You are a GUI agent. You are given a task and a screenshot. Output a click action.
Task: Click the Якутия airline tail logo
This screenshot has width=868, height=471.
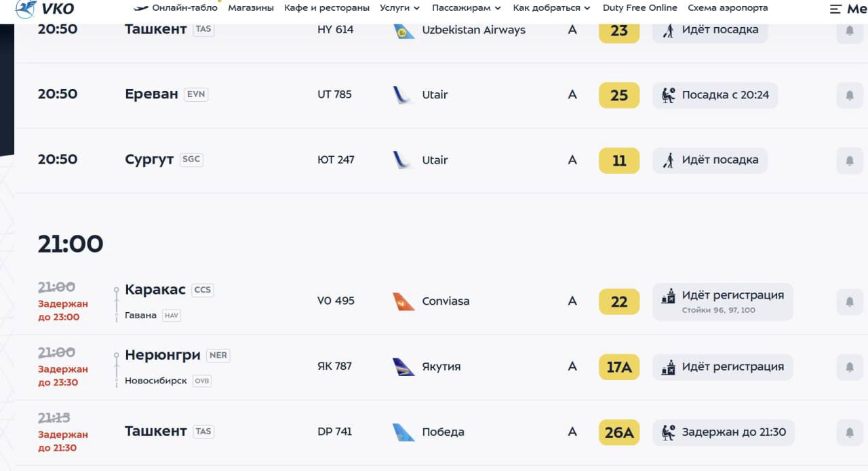[403, 366]
